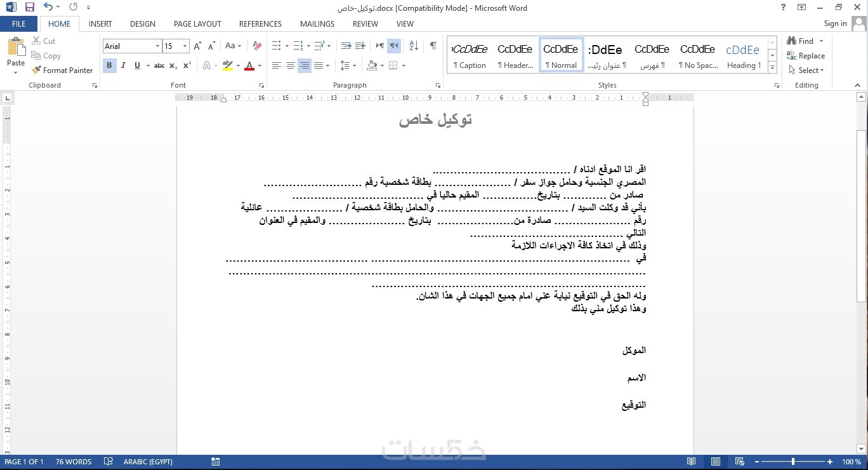The image size is (868, 470).
Task: Click the proofing errors status icon
Action: [109, 462]
